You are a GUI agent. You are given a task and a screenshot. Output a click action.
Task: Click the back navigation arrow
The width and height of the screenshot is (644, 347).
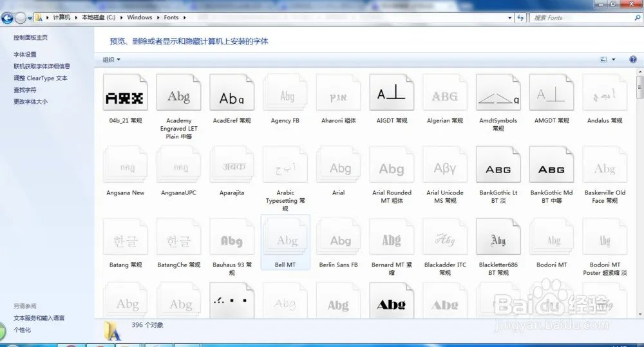7,18
